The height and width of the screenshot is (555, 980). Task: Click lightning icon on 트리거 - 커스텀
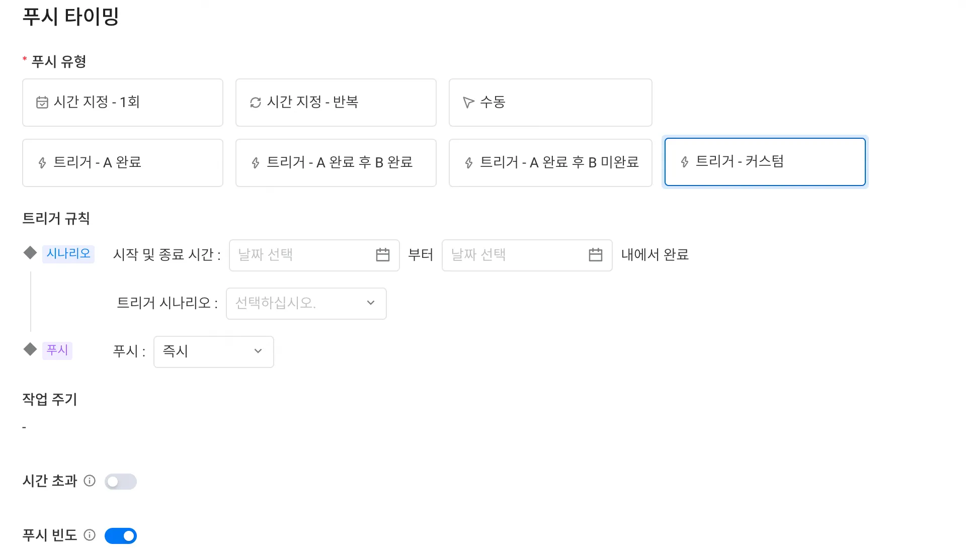click(x=684, y=162)
